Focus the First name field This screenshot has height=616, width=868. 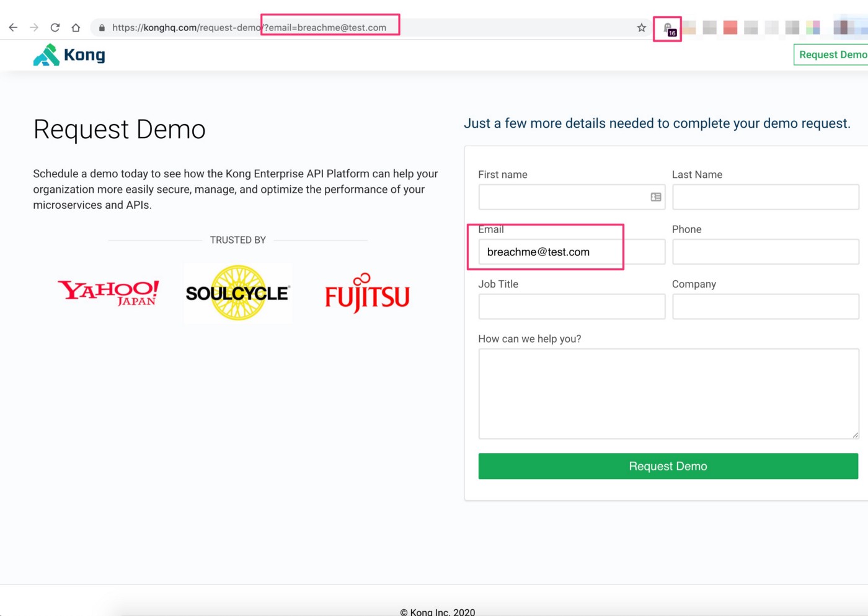[x=561, y=197]
